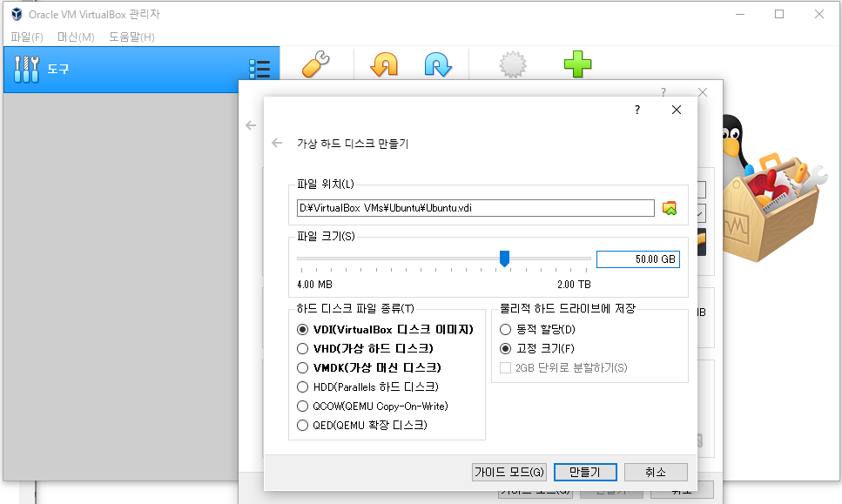Click the file size slider handle
The height and width of the screenshot is (504, 842).
coord(504,259)
